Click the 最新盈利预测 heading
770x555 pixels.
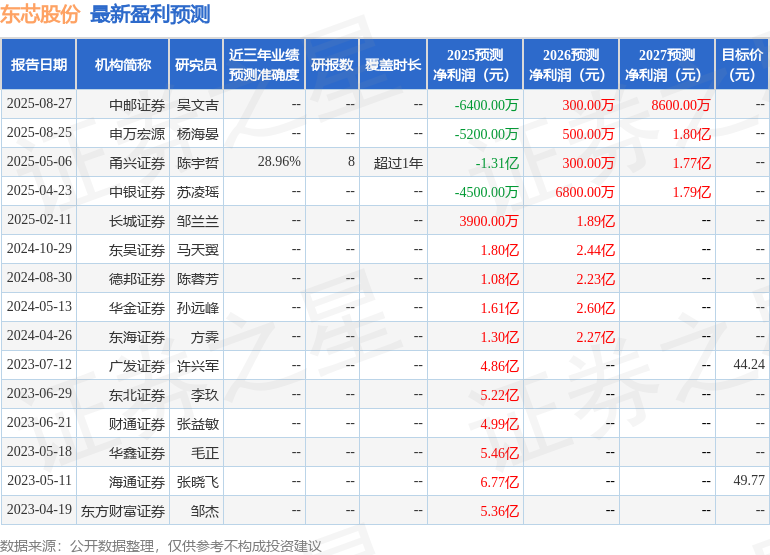(x=150, y=14)
